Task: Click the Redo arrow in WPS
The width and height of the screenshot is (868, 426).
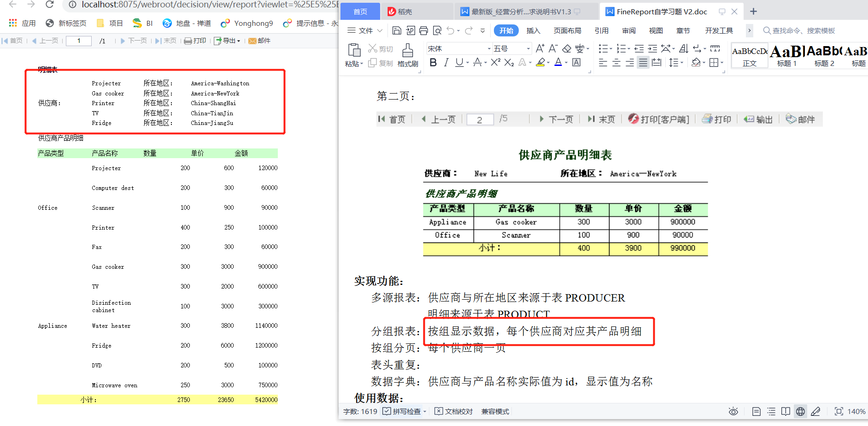Action: click(x=469, y=30)
